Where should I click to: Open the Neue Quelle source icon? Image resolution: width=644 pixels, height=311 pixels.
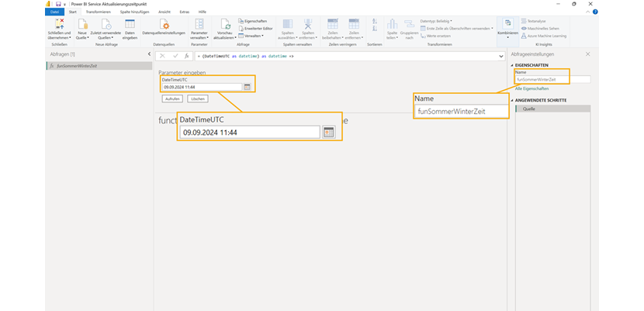tap(82, 25)
